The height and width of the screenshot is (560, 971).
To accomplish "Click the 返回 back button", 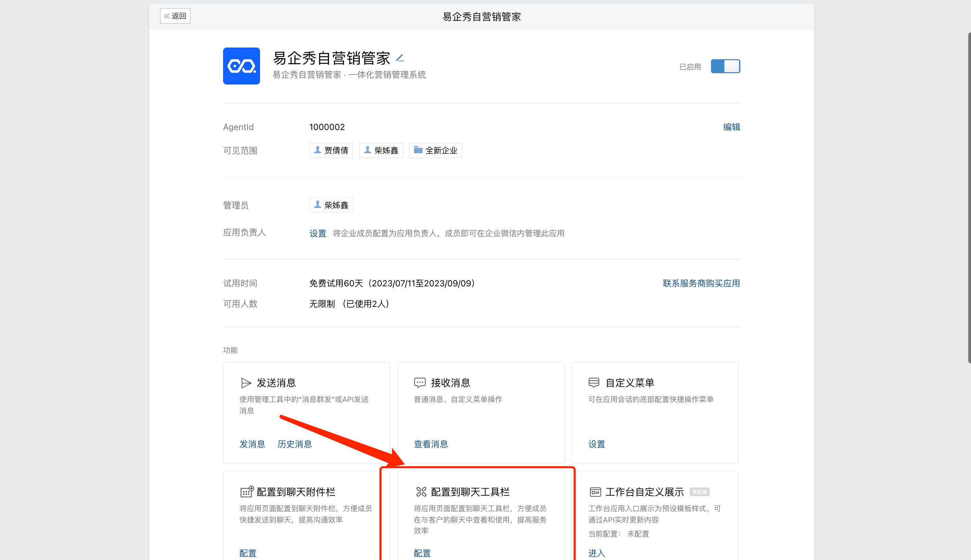I will 175,16.
